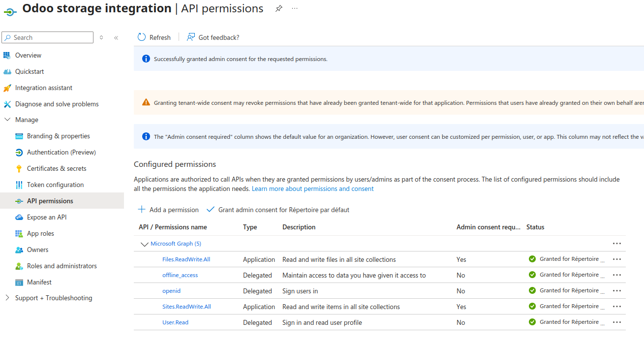The height and width of the screenshot is (346, 644).
Task: Pin the API permissions blade
Action: (x=278, y=8)
